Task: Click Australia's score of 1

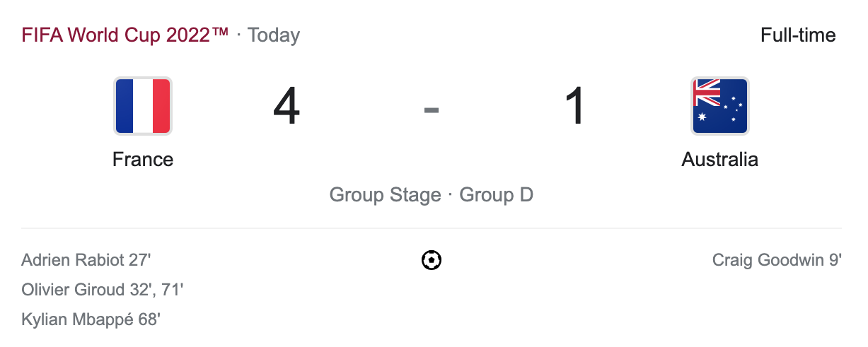Action: (x=575, y=107)
